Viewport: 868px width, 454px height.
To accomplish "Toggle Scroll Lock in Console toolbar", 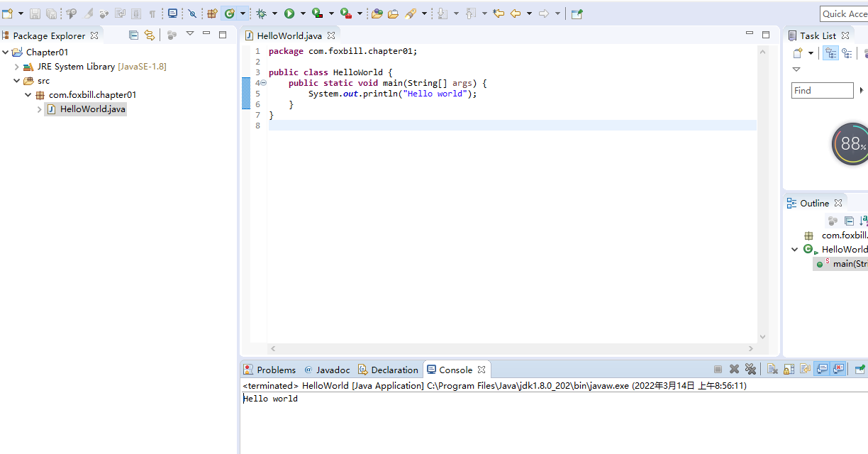I will coord(789,369).
